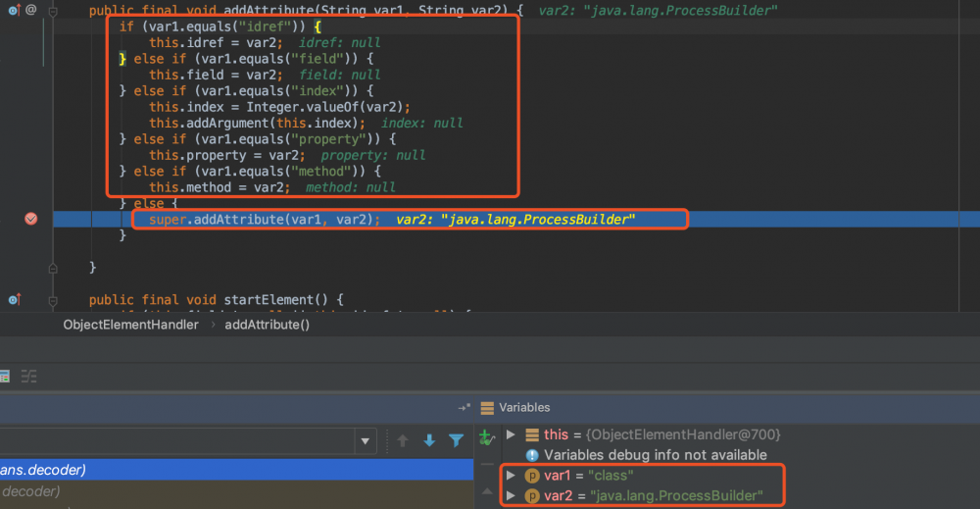Click fold end marker below addAttribute

click(53, 269)
